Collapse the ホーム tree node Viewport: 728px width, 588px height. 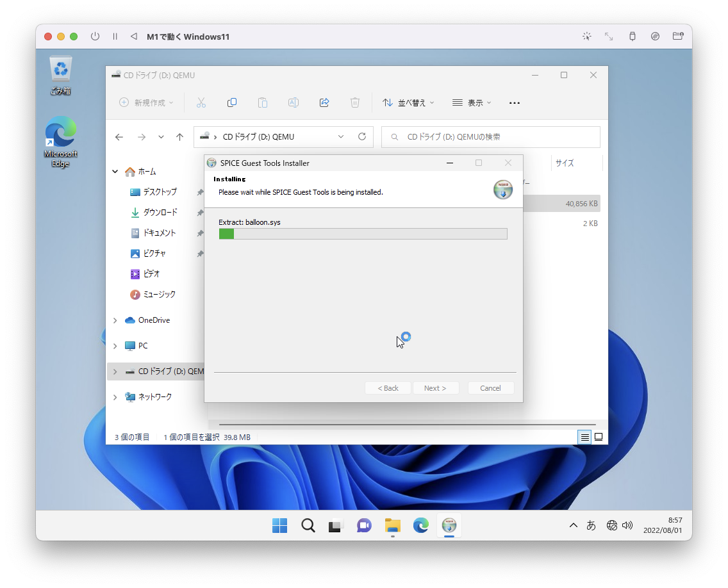[x=115, y=172]
